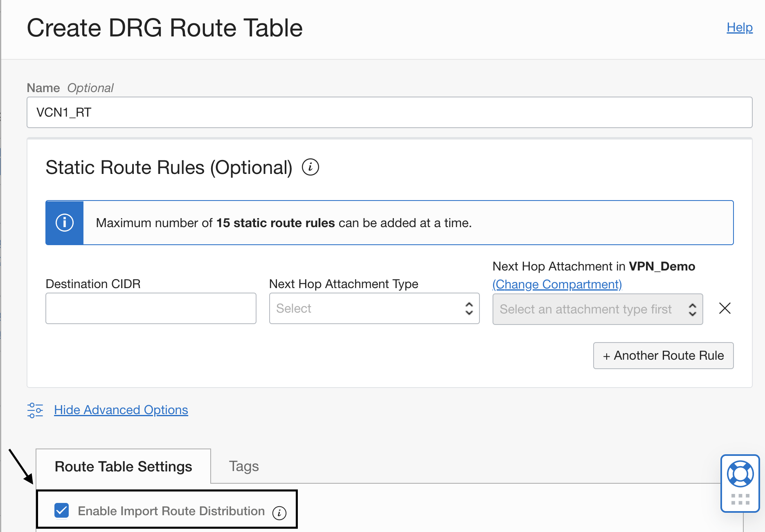This screenshot has height=532, width=765.
Task: Click the Next Hop Attachment Type stepper arrows
Action: click(x=469, y=309)
